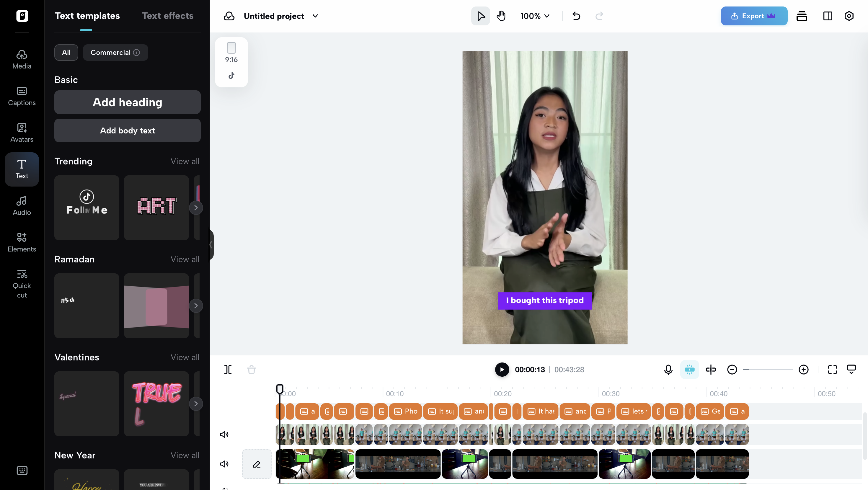Mute the overlay b-roll track
Image resolution: width=868 pixels, height=490 pixels.
tap(224, 464)
